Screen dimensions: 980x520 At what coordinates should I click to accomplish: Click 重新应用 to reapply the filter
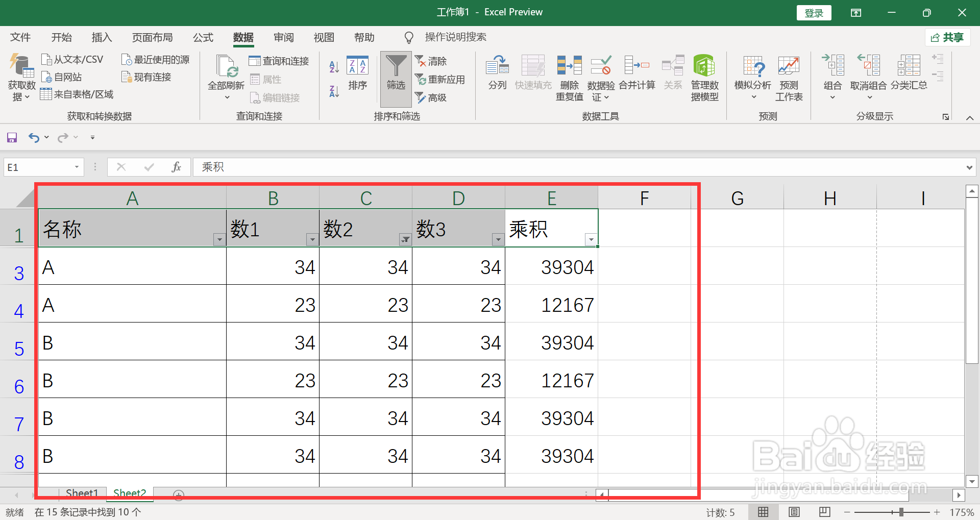[441, 80]
